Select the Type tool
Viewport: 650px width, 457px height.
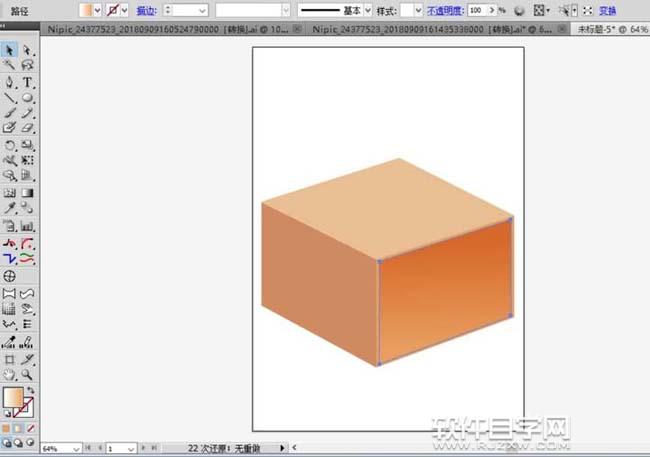pos(27,82)
